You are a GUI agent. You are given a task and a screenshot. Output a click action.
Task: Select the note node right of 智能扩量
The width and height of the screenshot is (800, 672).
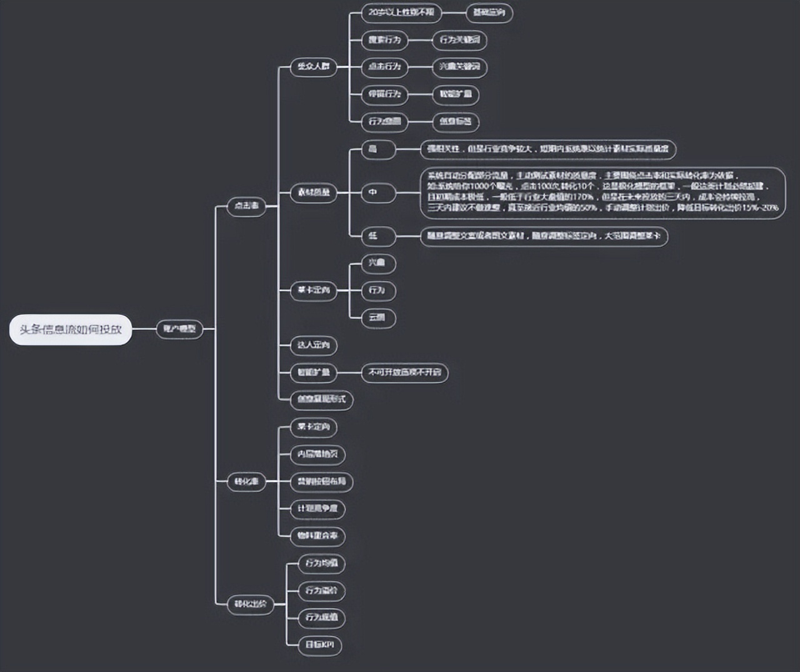pyautogui.click(x=405, y=372)
